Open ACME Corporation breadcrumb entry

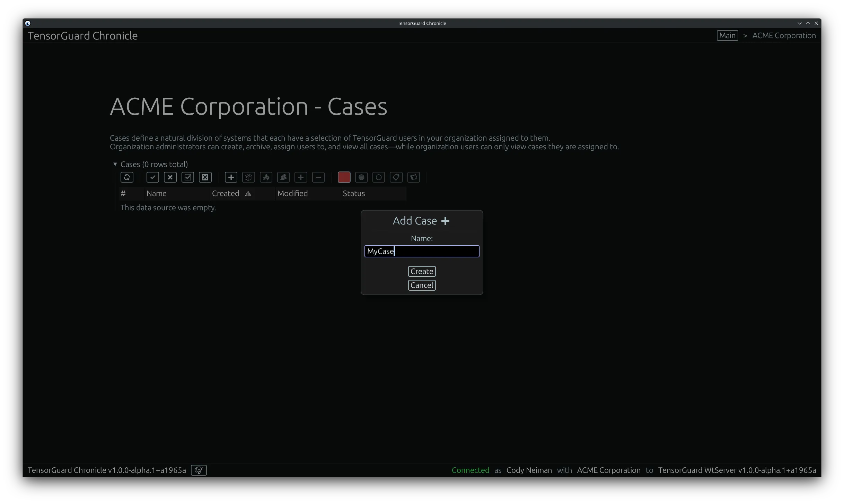click(783, 35)
